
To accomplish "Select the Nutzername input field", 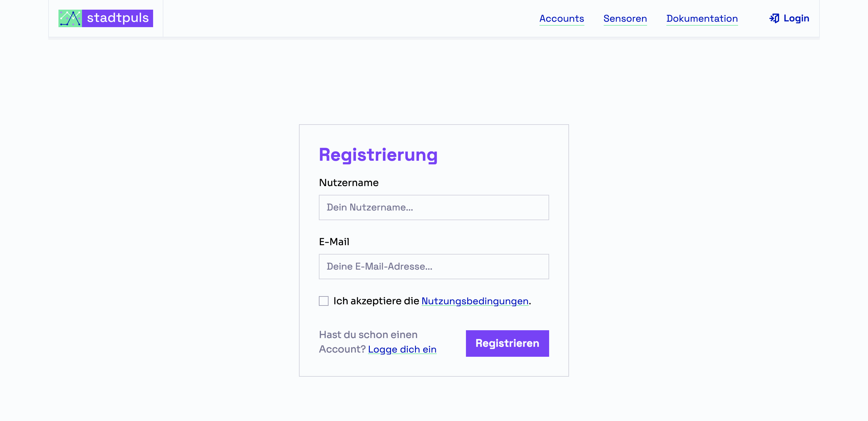I will click(434, 207).
